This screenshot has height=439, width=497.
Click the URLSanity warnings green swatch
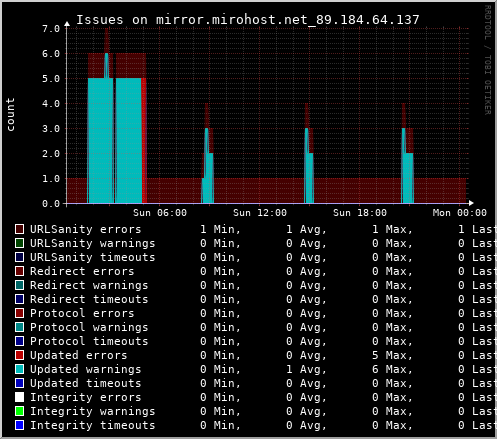19,243
